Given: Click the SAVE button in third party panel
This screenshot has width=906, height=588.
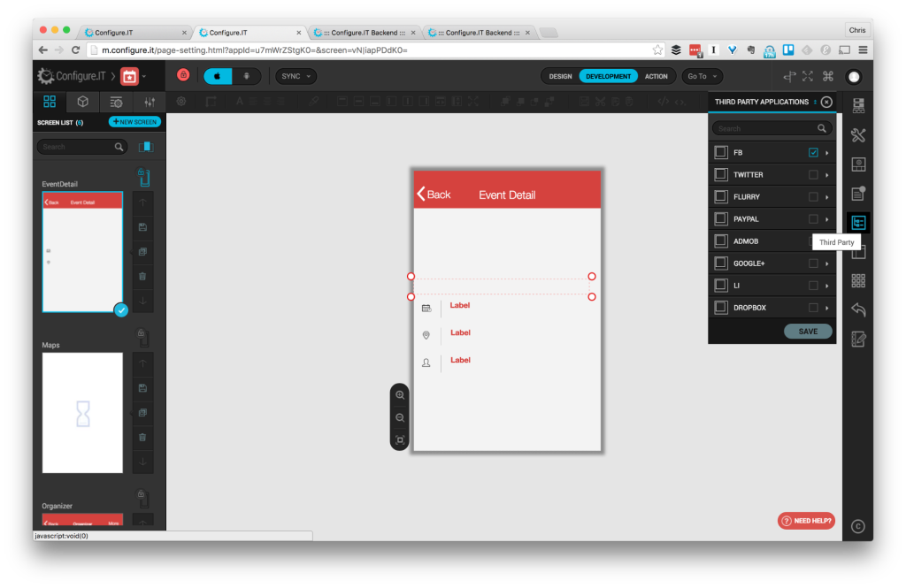Looking at the screenshot, I should coord(808,332).
